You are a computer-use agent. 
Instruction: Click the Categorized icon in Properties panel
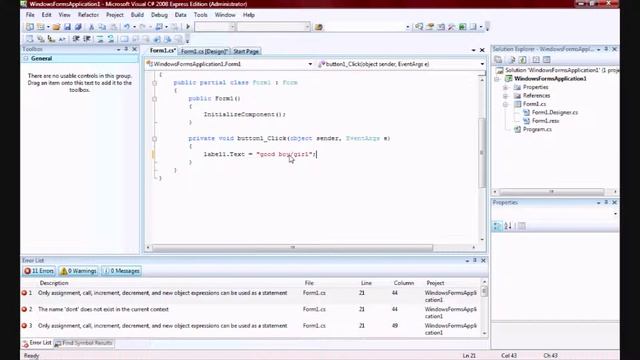point(497,226)
